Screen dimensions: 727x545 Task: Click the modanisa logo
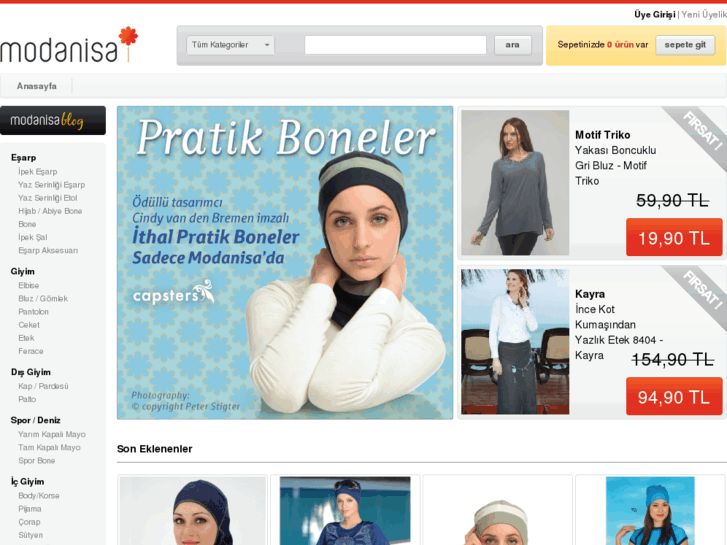coord(69,45)
